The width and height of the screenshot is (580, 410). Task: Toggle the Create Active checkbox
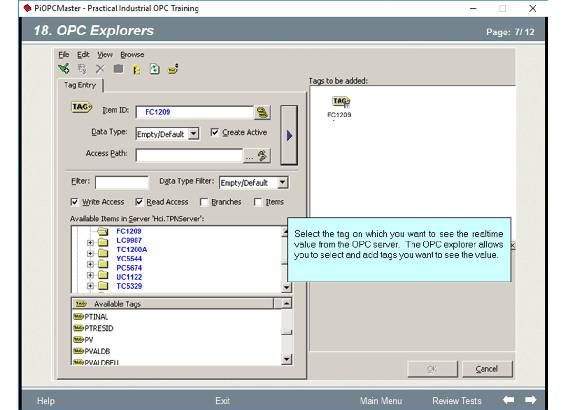point(214,132)
